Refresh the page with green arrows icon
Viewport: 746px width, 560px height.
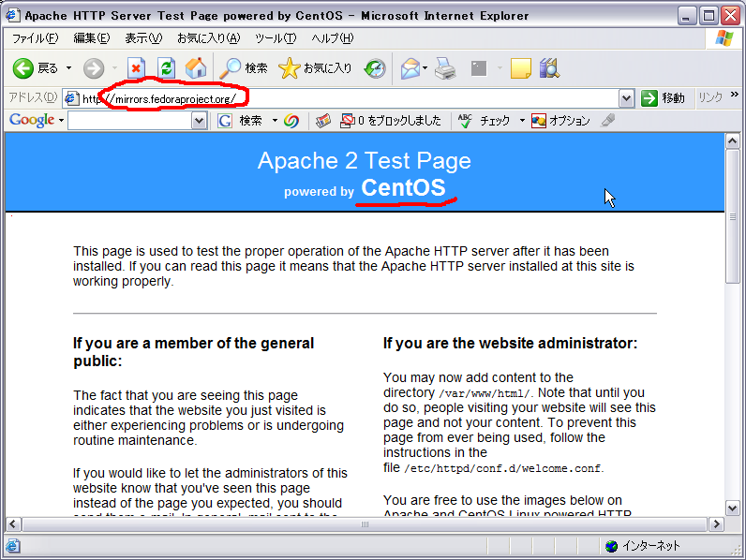tap(167, 68)
